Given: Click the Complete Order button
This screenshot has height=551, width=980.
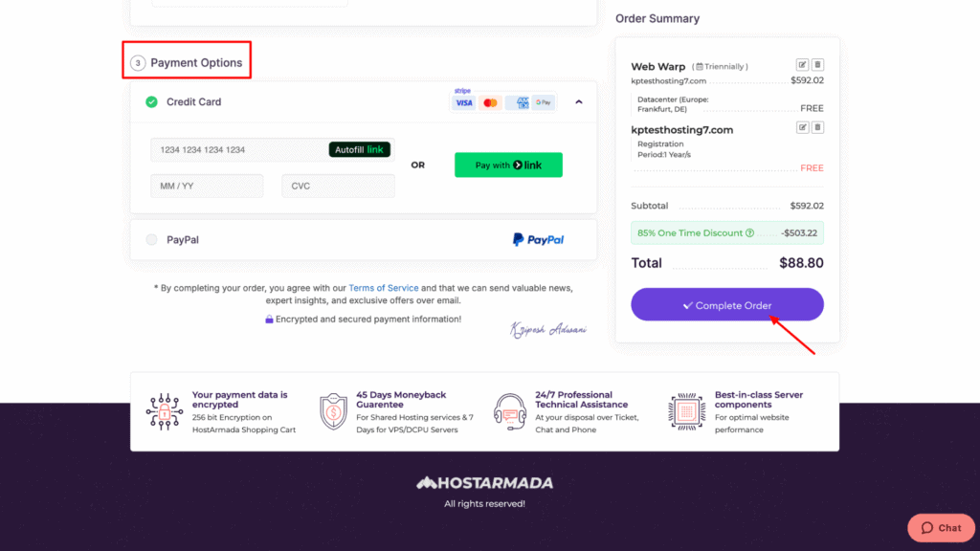Looking at the screenshot, I should tap(726, 305).
